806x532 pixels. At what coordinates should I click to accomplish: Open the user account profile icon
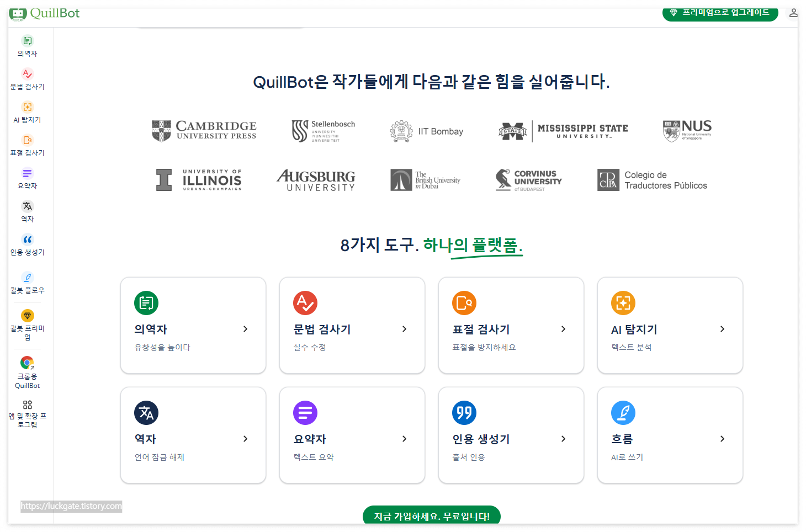pos(793,13)
